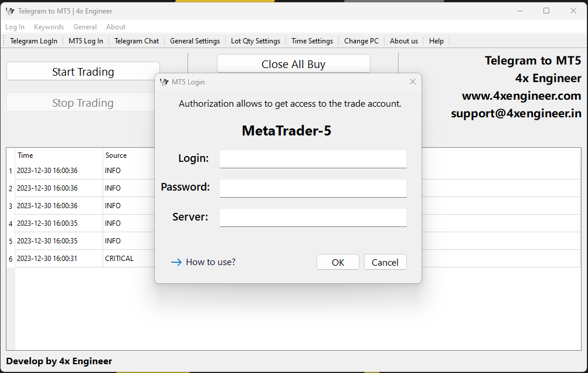This screenshot has width=588, height=373.
Task: Open the Log In menu
Action: click(15, 26)
